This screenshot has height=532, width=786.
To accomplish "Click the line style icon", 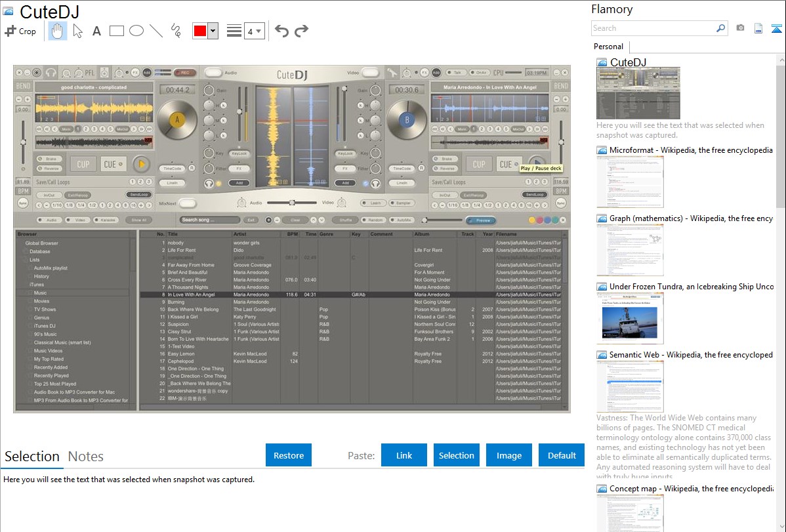I will (x=234, y=31).
